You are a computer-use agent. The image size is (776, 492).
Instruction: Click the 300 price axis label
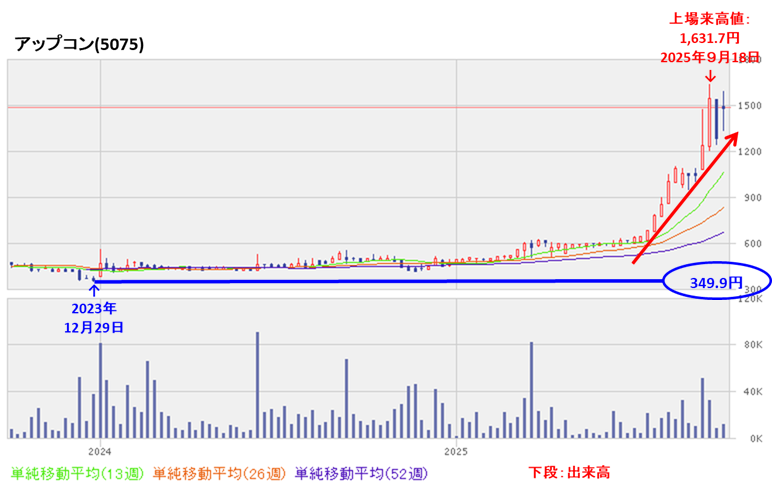click(x=752, y=290)
